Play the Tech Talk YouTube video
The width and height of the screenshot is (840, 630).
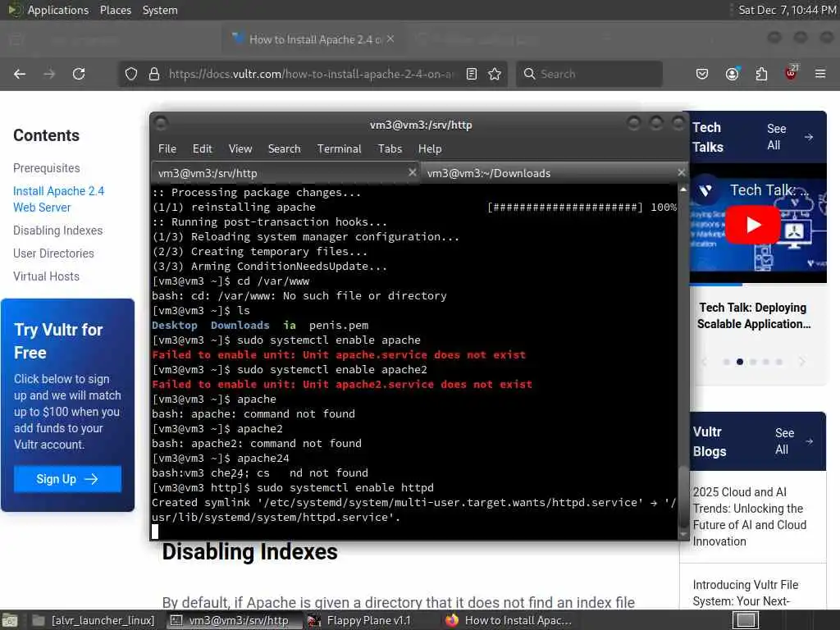pyautogui.click(x=753, y=225)
